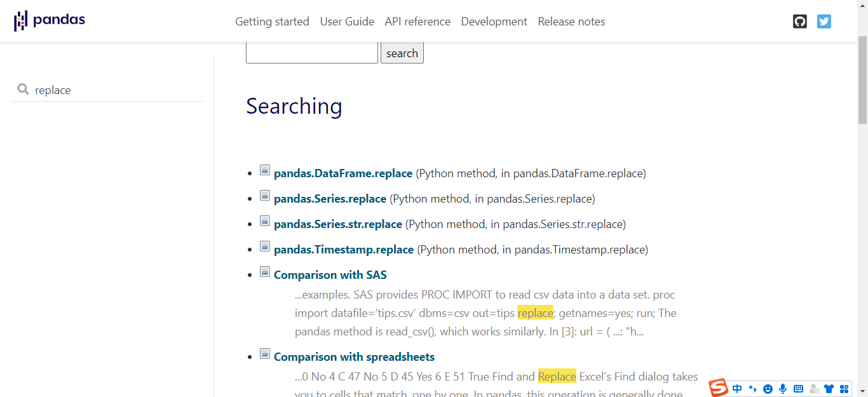Image resolution: width=868 pixels, height=397 pixels.
Task: Open the Comparison with SAS page
Action: [330, 274]
